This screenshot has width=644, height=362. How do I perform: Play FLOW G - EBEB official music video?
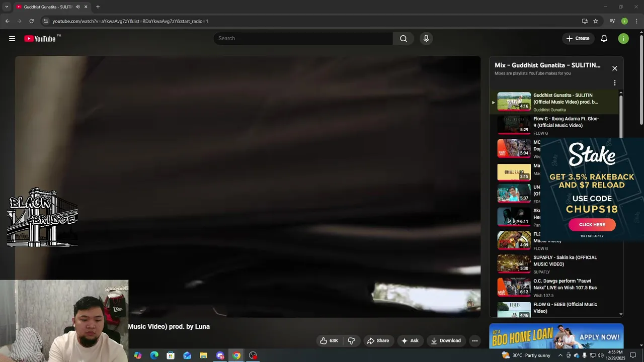pos(553,310)
